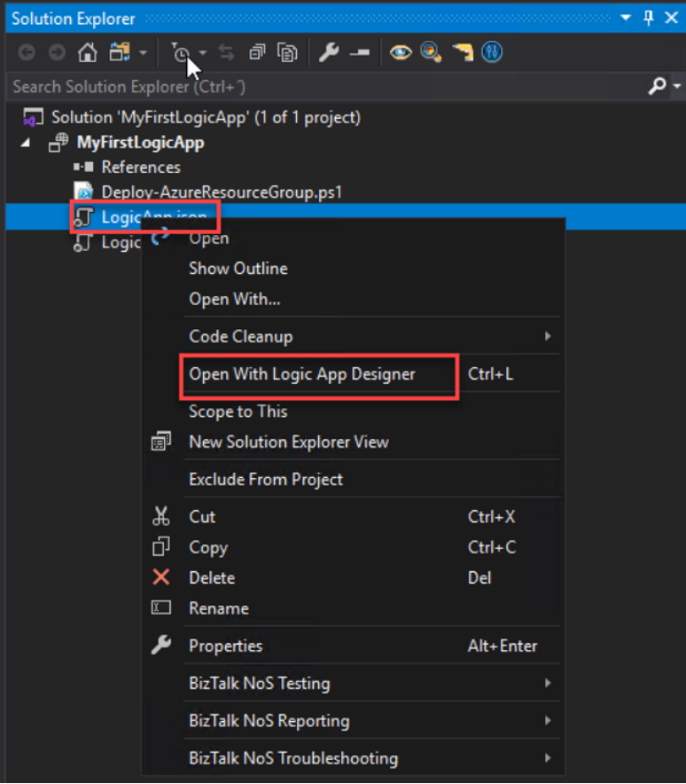This screenshot has height=784, width=686.
Task: Open the pin auto-hide icon in title bar
Action: tap(648, 18)
